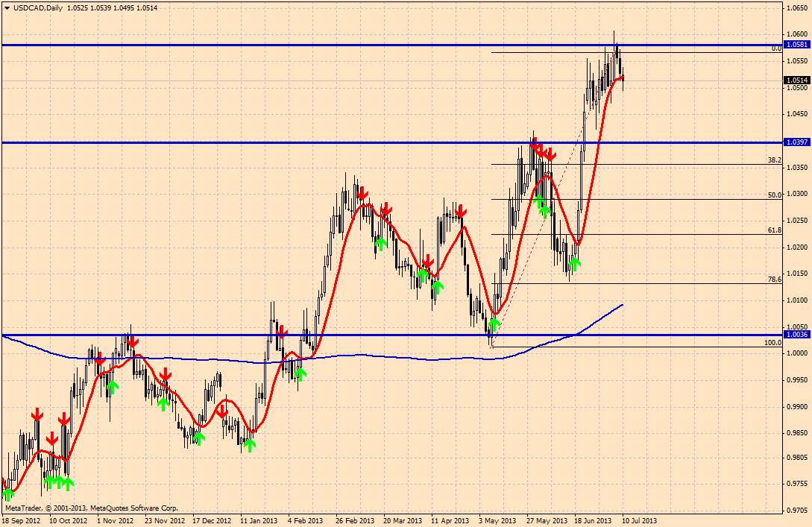Click 1.0100 on the price scale
This screenshot has height=527, width=812.
pyautogui.click(x=797, y=300)
